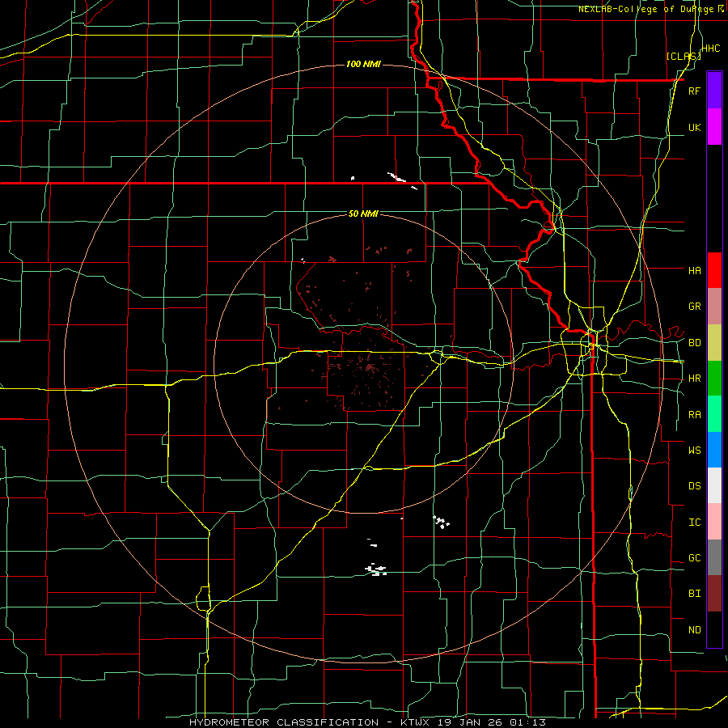Click the RA legend label
The width and height of the screenshot is (728, 728).
click(694, 415)
